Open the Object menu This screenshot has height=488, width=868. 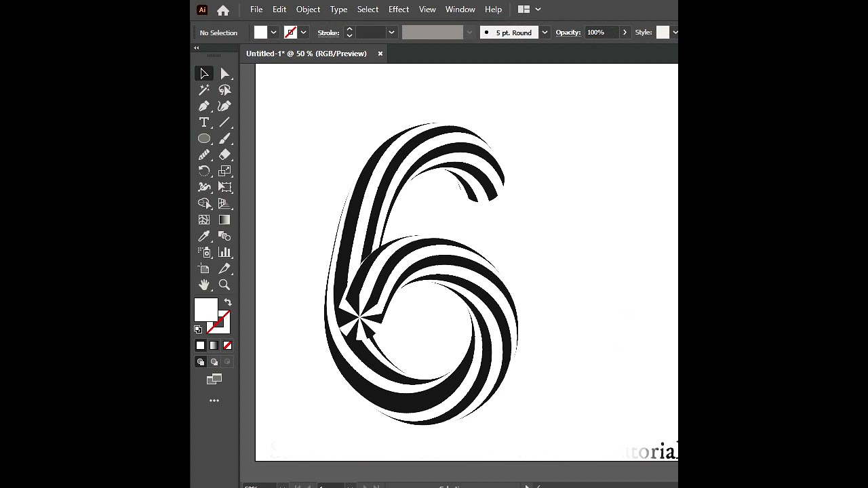coord(308,9)
